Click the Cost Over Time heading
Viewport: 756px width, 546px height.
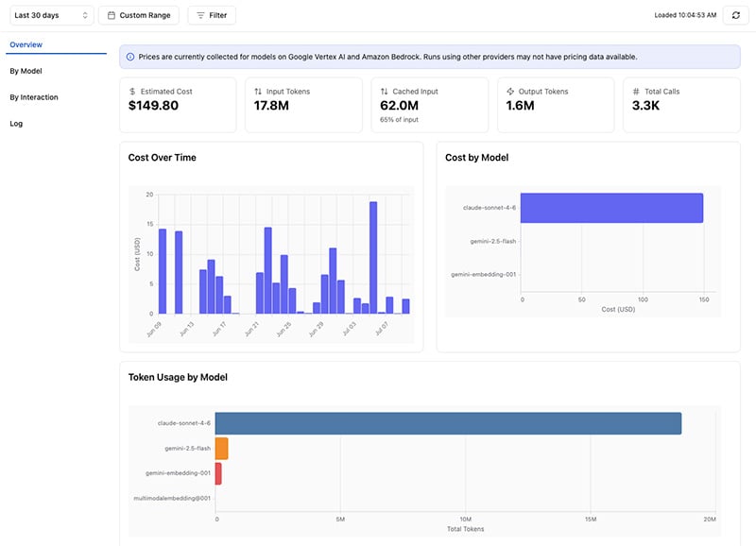click(162, 158)
